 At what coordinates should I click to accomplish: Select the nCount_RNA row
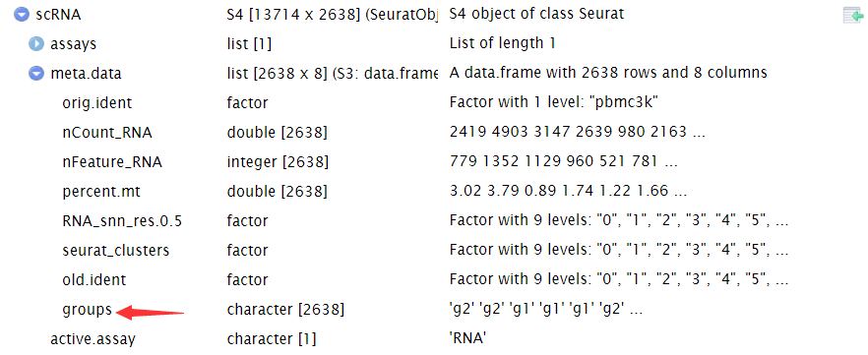click(x=434, y=132)
